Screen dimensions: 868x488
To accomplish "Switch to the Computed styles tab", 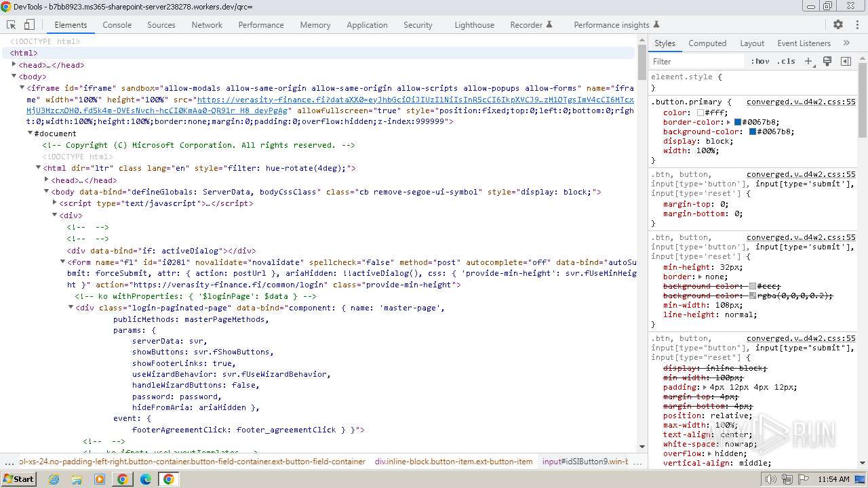I will (x=707, y=43).
